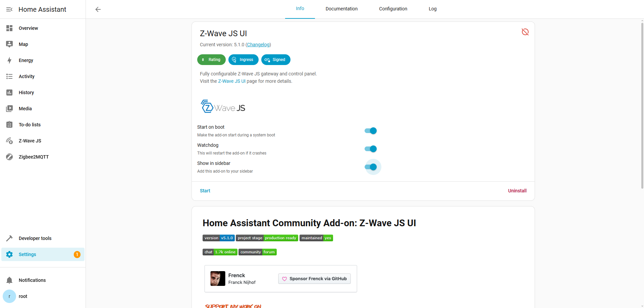Open the Changelog link
Image resolution: width=644 pixels, height=308 pixels.
tap(258, 45)
